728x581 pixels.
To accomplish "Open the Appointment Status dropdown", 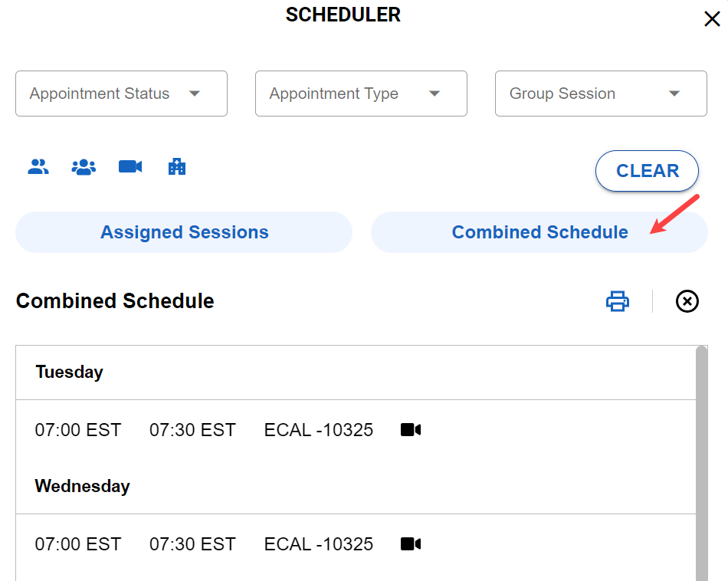I will [x=121, y=94].
